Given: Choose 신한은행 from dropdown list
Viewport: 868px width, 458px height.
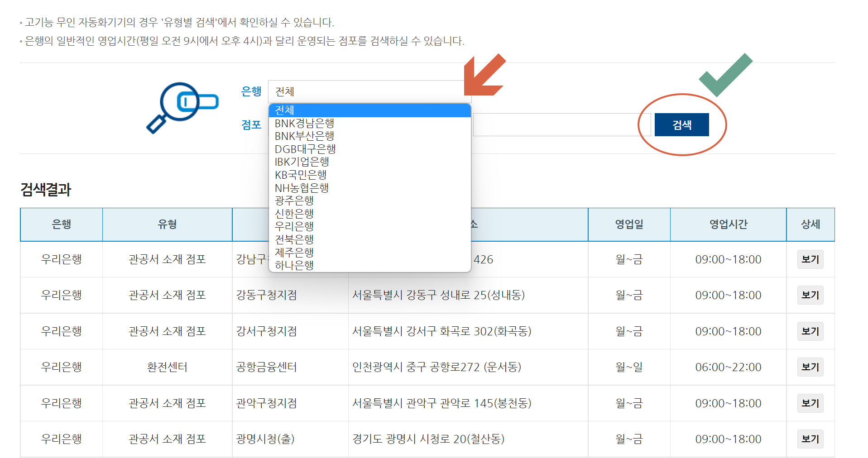Looking at the screenshot, I should click(x=369, y=214).
